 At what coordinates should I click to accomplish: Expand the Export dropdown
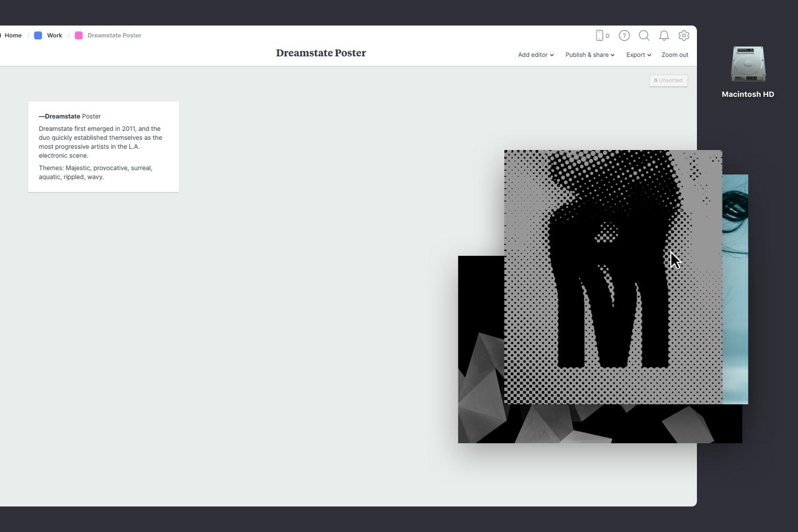pyautogui.click(x=637, y=55)
